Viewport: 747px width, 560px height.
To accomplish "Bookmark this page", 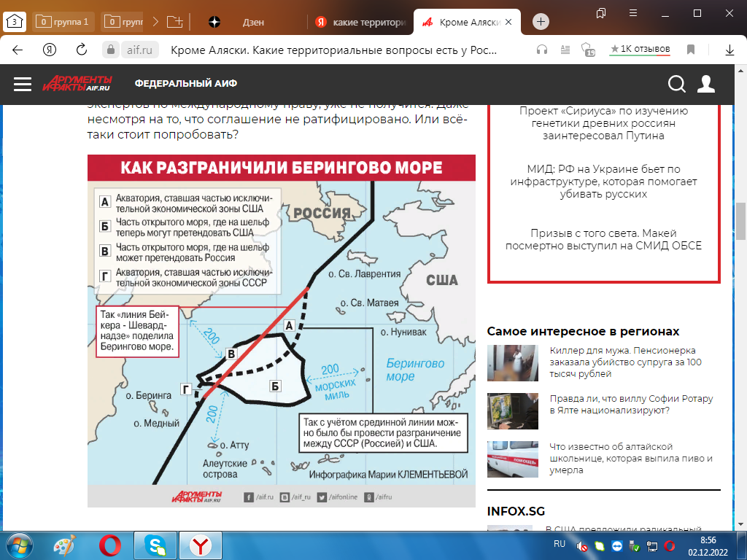I will pos(691,50).
